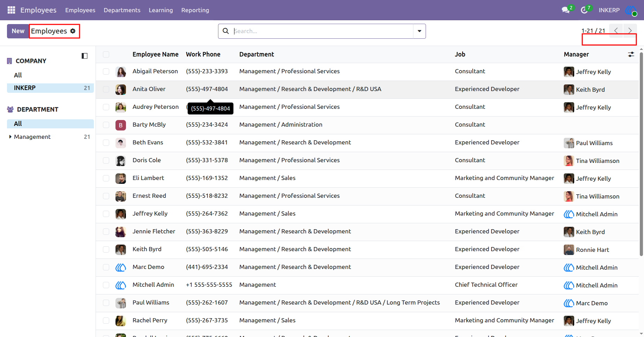Check the box for Abigail Peterson
Screen dimensions: 644x337
pyautogui.click(x=106, y=72)
